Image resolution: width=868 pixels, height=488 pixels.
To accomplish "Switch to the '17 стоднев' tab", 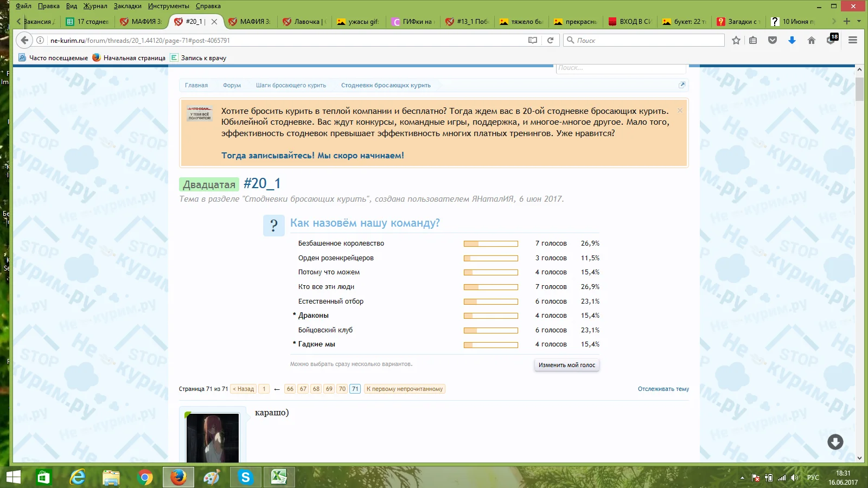I will [x=87, y=22].
